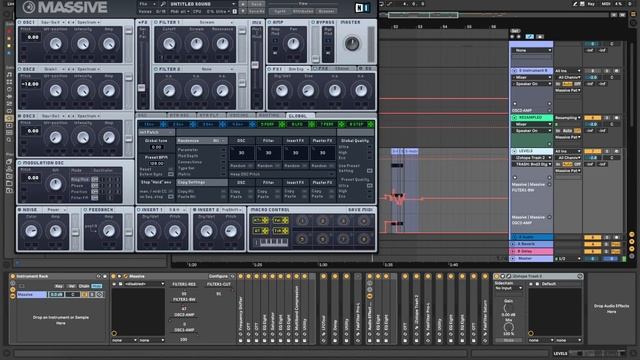Click the Modulation OSC knob
640x360 pixels.
click(56, 184)
